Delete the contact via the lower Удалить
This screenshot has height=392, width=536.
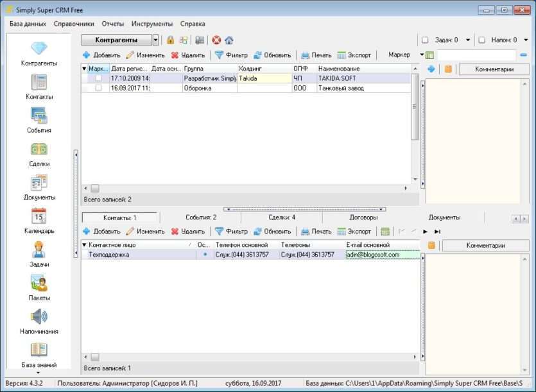(188, 232)
